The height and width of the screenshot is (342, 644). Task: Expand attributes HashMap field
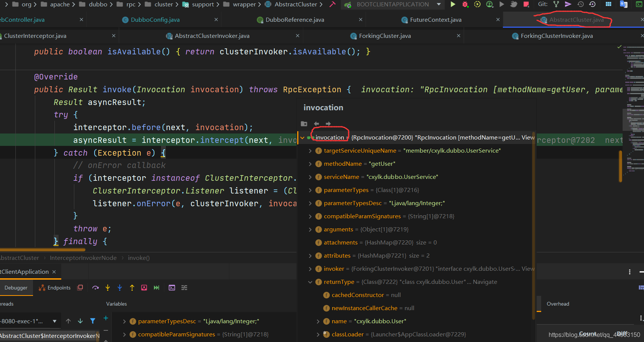coord(310,256)
